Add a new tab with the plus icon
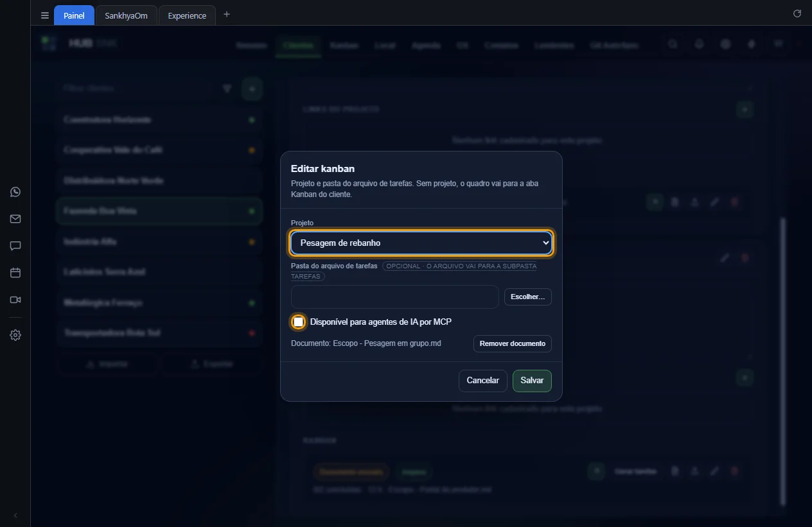The image size is (812, 527). (227, 15)
